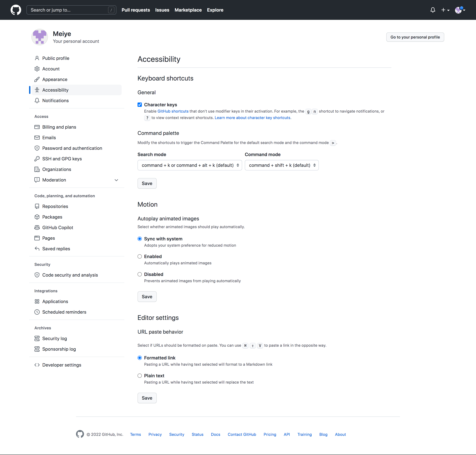The width and height of the screenshot is (476, 455).
Task: Click the Sponsorship log icon
Action: point(37,349)
